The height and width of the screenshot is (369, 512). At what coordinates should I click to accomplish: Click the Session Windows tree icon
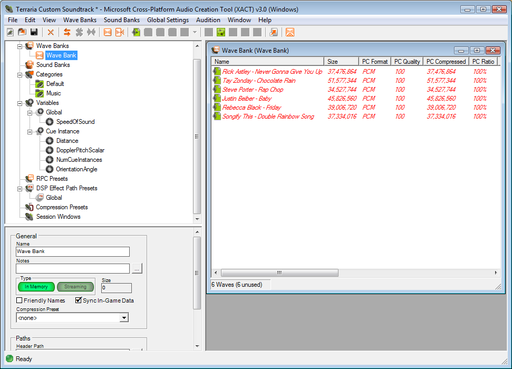(30, 217)
